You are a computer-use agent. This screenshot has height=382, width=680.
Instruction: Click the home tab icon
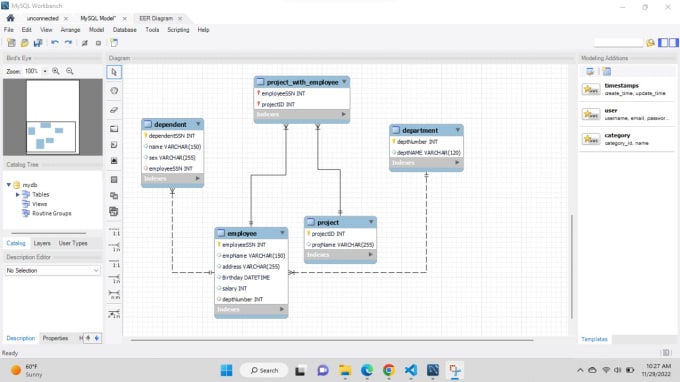pos(10,18)
